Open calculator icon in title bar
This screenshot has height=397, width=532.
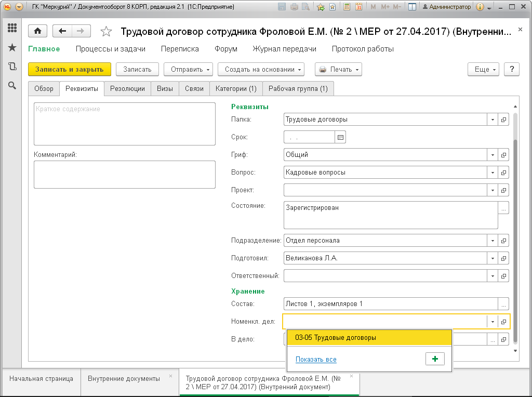point(347,6)
